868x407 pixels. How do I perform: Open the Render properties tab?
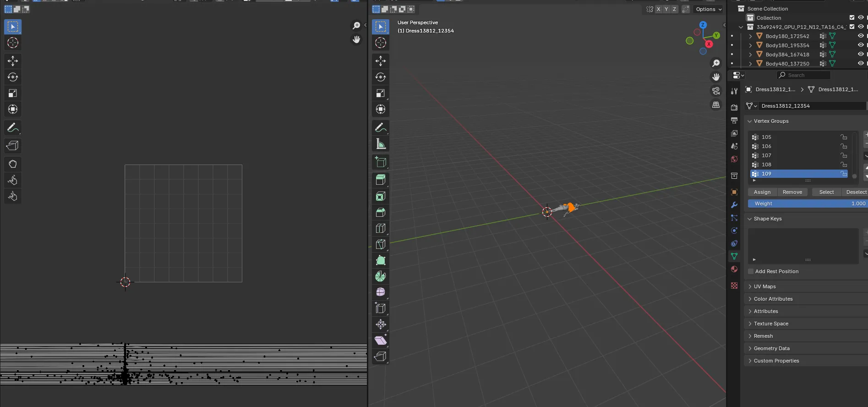[734, 107]
